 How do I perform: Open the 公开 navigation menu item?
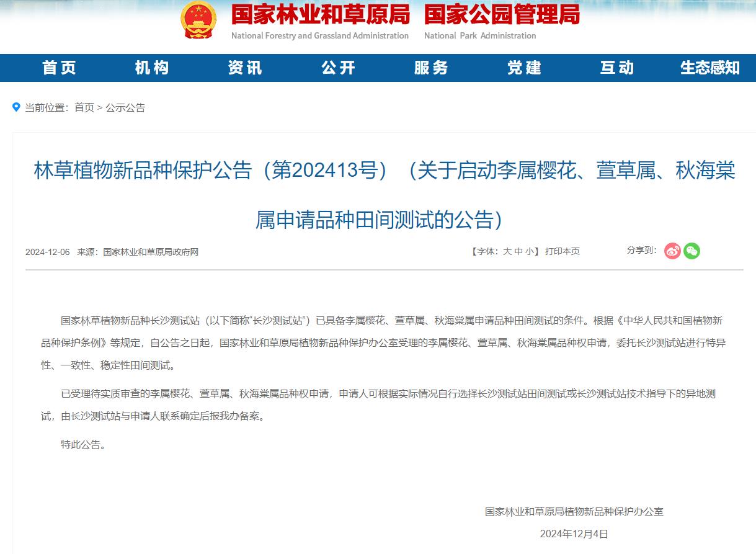pyautogui.click(x=338, y=68)
